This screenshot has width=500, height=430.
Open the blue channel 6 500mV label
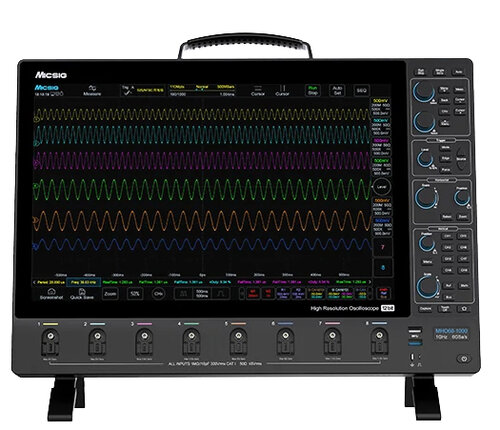point(382,221)
